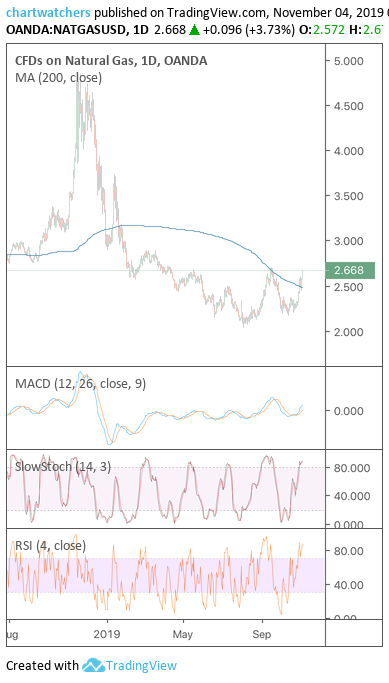The width and height of the screenshot is (389, 683).
Task: Click 'November 04, 2019' publication date
Action: [x=328, y=12]
